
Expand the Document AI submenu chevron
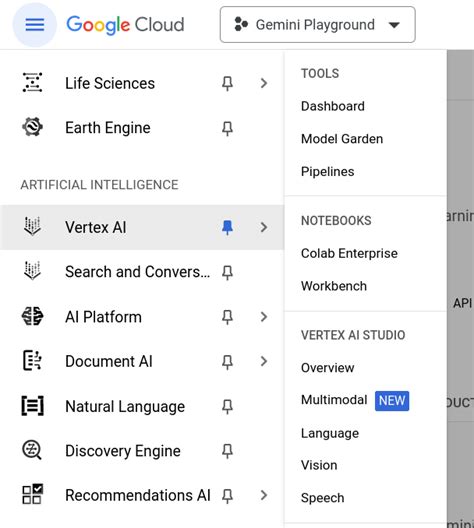[264, 361]
